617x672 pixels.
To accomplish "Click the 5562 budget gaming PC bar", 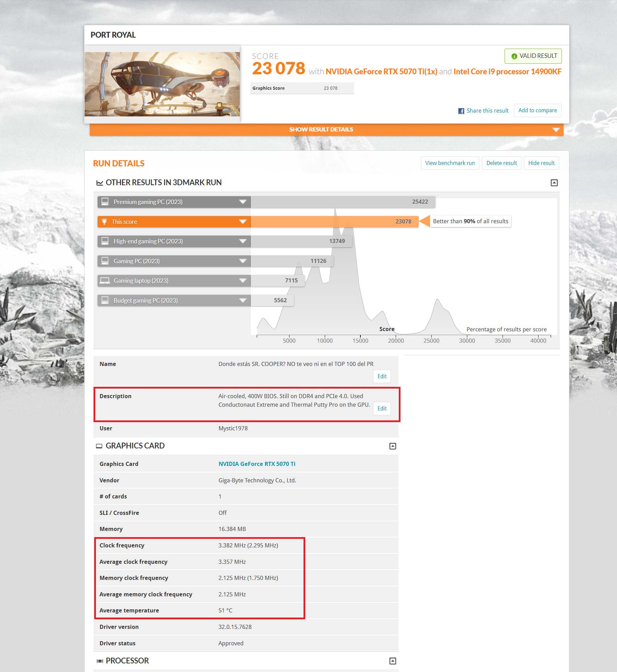I will tap(272, 301).
